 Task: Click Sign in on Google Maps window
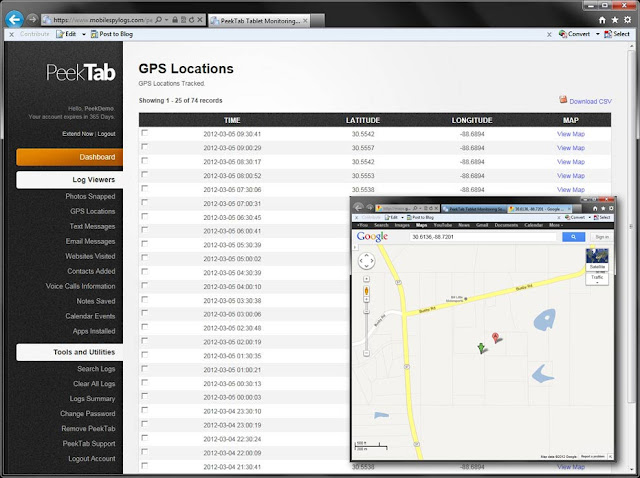tap(602, 237)
